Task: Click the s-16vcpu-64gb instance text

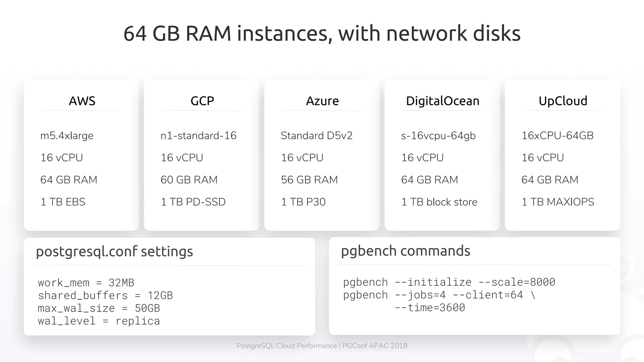Action: coord(438,136)
